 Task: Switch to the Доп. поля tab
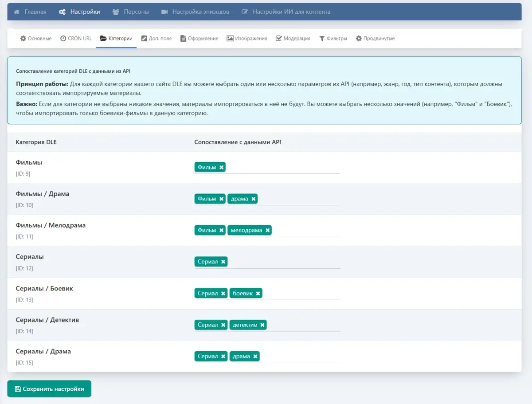click(156, 39)
